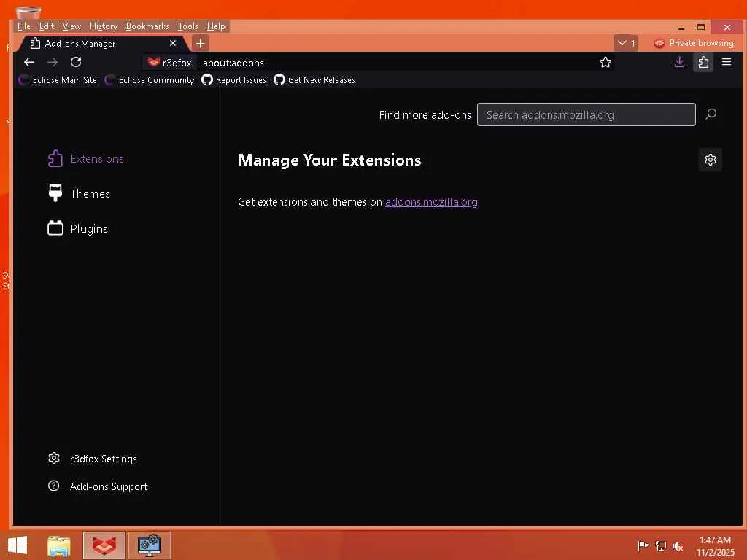Screen dimensions: 747x560
Task: Open Report Issues bookmark
Action: point(234,80)
